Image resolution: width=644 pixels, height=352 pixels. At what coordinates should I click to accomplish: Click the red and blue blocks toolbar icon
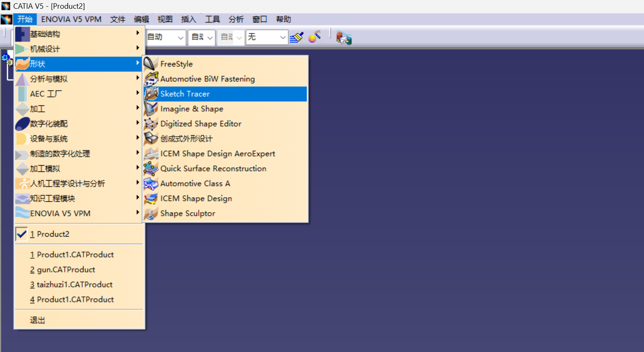pos(344,38)
